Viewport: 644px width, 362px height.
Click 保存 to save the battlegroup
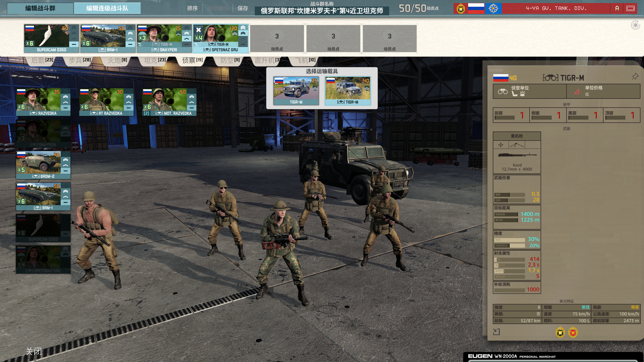[x=243, y=8]
